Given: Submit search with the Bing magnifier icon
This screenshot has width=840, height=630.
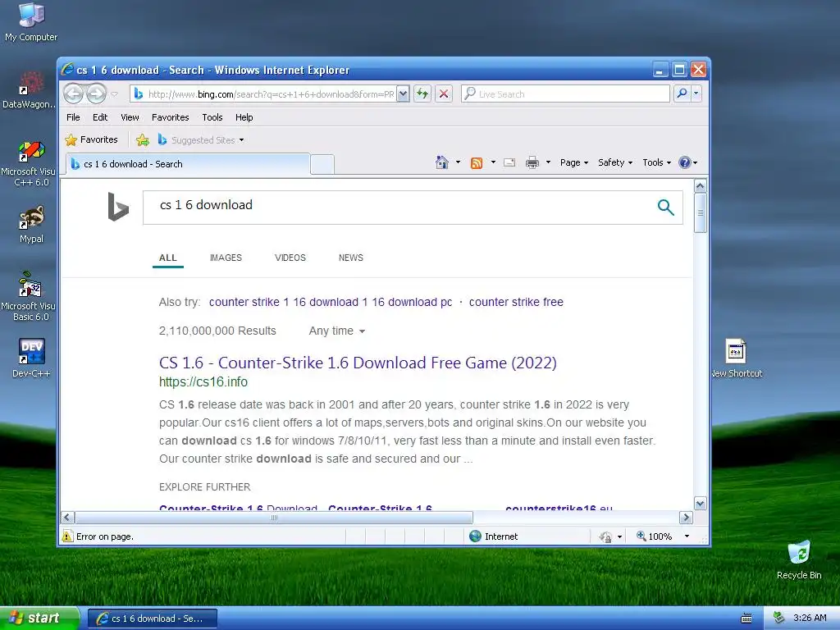Looking at the screenshot, I should [665, 208].
